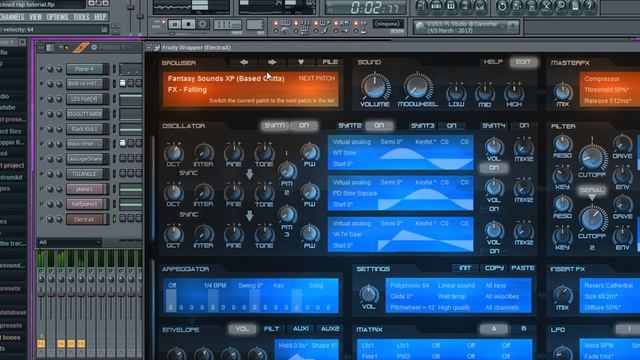Toggle SYNTH4 ON button

[524, 126]
